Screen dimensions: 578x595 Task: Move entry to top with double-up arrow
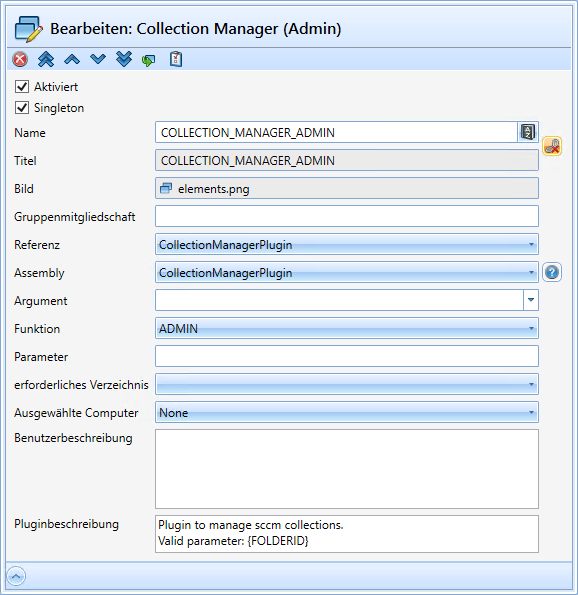click(x=46, y=60)
